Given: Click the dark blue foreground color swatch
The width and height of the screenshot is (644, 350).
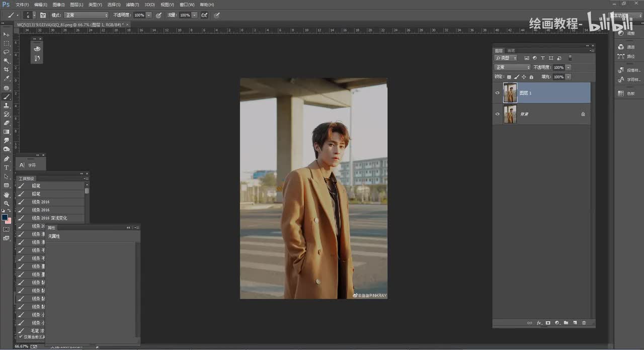Looking at the screenshot, I should click(5, 218).
